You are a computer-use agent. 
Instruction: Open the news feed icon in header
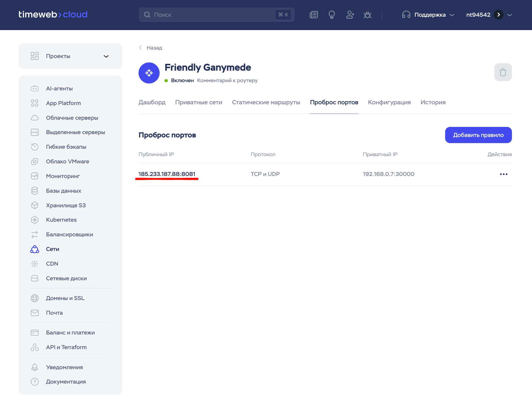point(314,15)
